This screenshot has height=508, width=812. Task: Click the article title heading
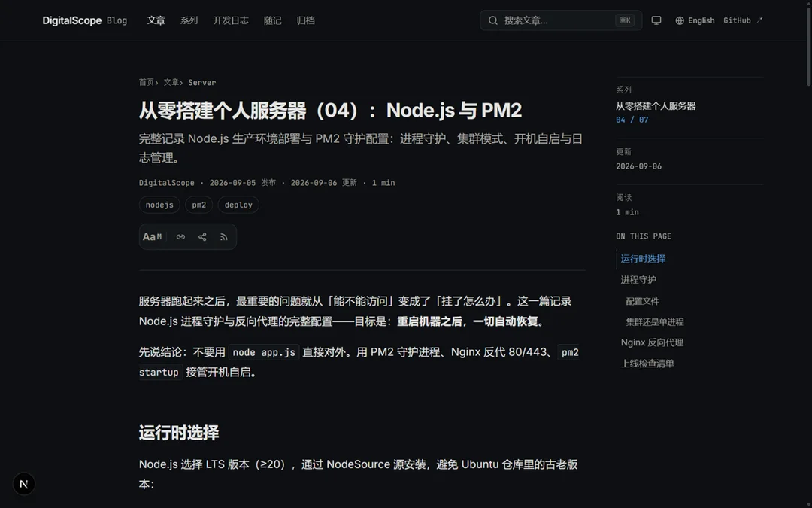click(x=330, y=110)
